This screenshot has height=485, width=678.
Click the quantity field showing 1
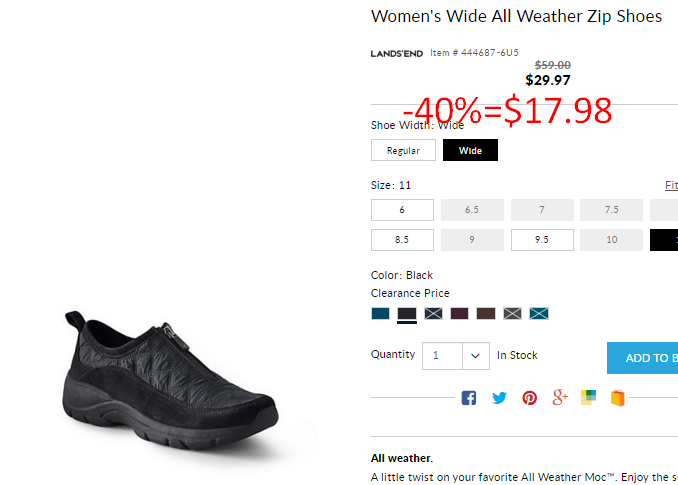click(442, 356)
